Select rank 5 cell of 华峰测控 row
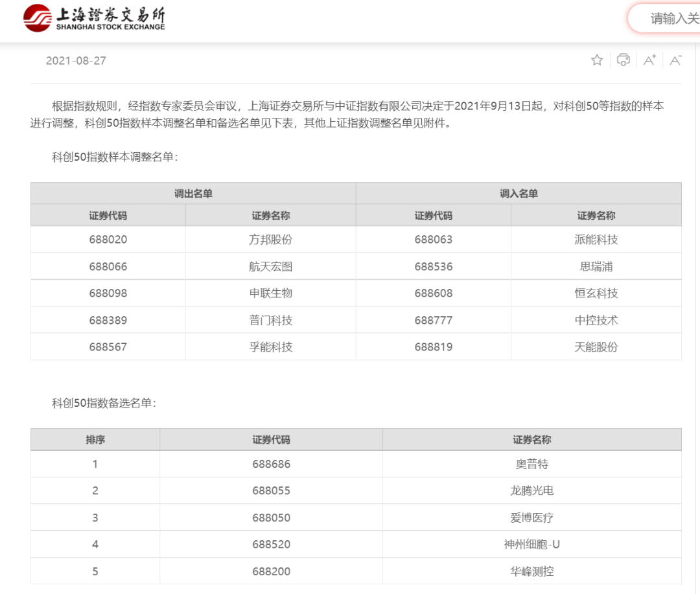The image size is (700, 594). click(x=95, y=571)
